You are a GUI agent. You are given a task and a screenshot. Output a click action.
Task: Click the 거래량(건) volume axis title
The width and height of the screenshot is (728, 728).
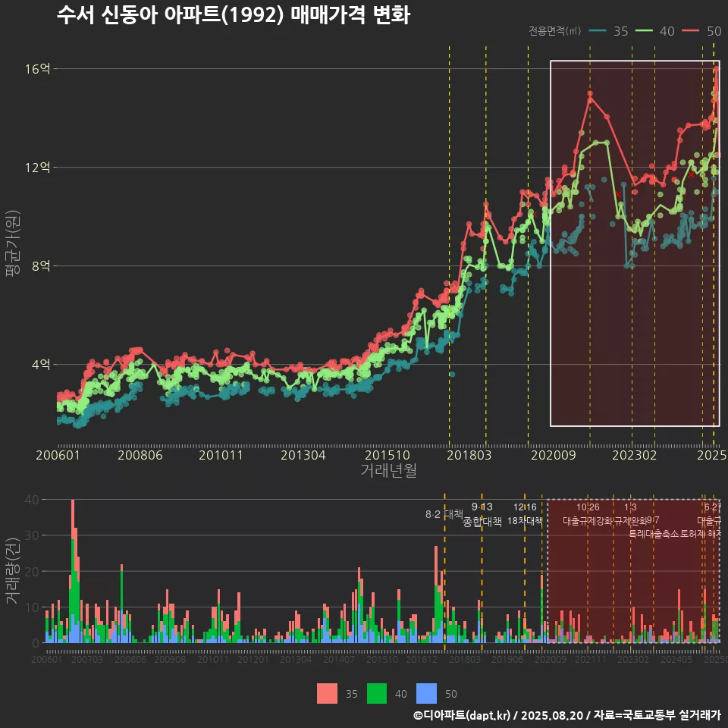coord(12,571)
